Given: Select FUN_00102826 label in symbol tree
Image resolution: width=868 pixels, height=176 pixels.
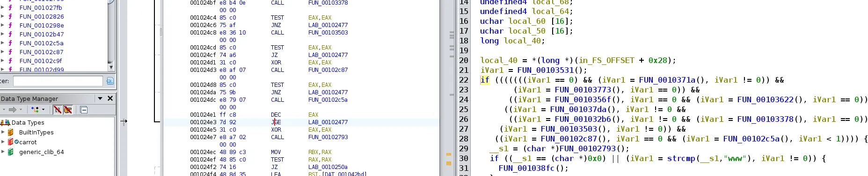Looking at the screenshot, I should [42, 16].
